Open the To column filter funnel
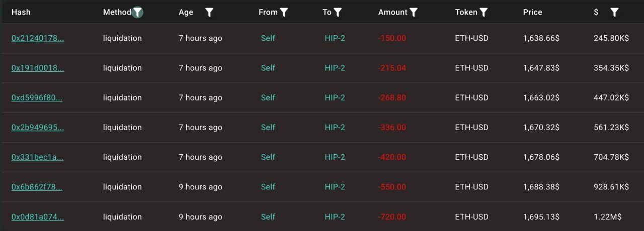 tap(338, 13)
